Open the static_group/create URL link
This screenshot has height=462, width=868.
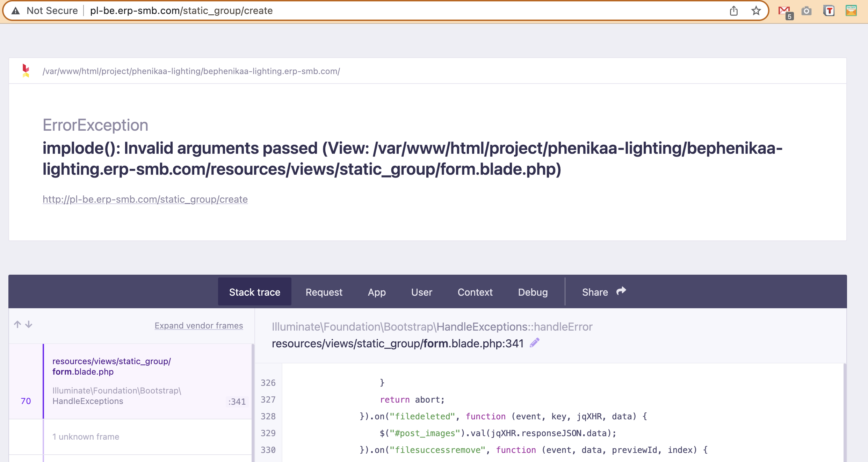pyautogui.click(x=145, y=199)
